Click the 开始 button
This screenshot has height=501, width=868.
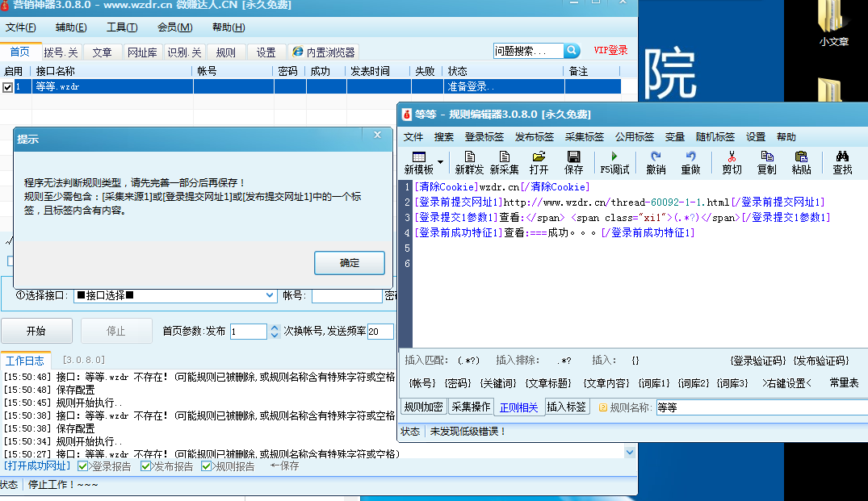pos(36,331)
